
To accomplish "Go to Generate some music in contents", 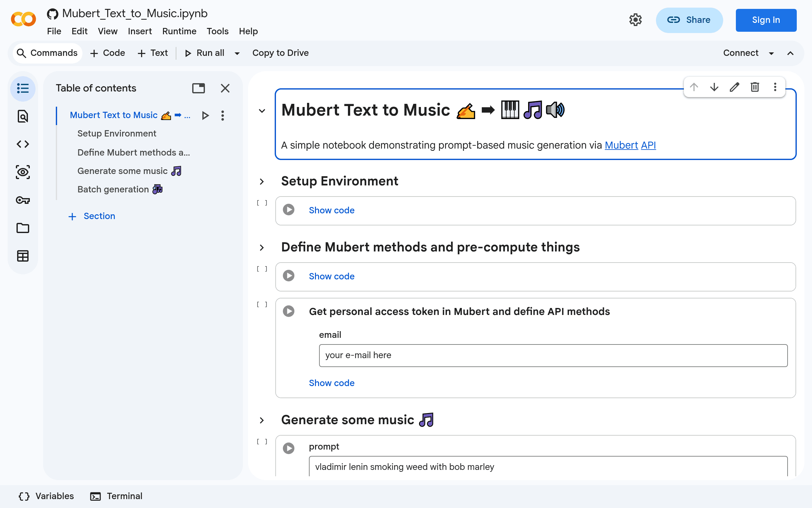I will pyautogui.click(x=129, y=171).
